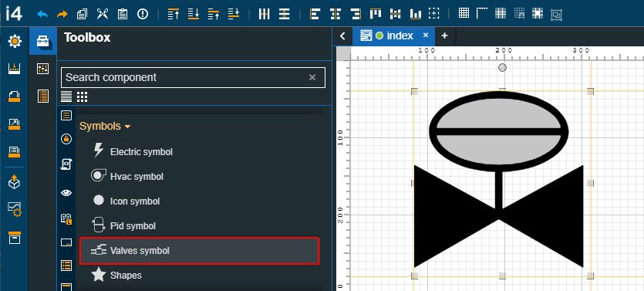Viewport: 644px width, 291px height.
Task: Click Bring forward one level icon
Action: (x=214, y=14)
